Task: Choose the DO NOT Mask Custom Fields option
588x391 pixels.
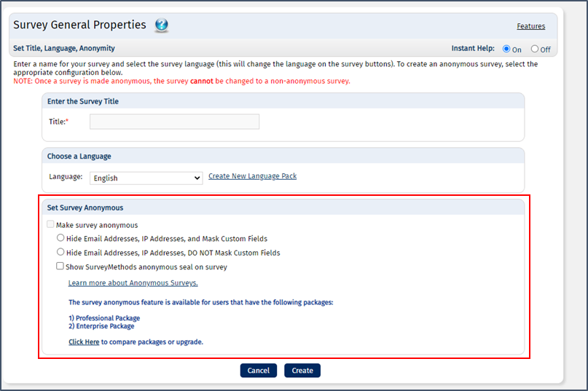Action: click(x=60, y=252)
